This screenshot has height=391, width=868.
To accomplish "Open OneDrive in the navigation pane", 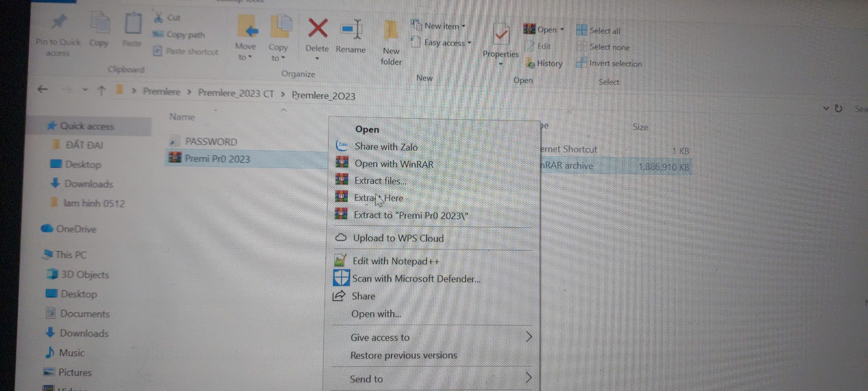I will [x=76, y=229].
